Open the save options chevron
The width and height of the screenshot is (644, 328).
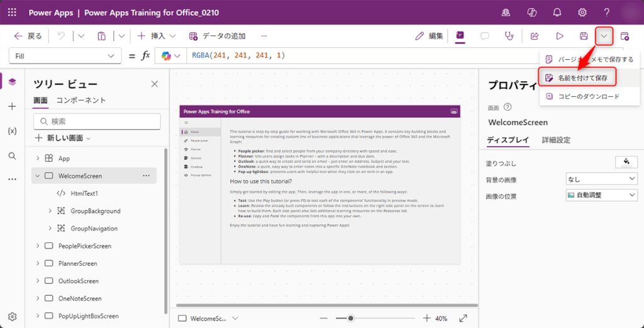pos(604,36)
